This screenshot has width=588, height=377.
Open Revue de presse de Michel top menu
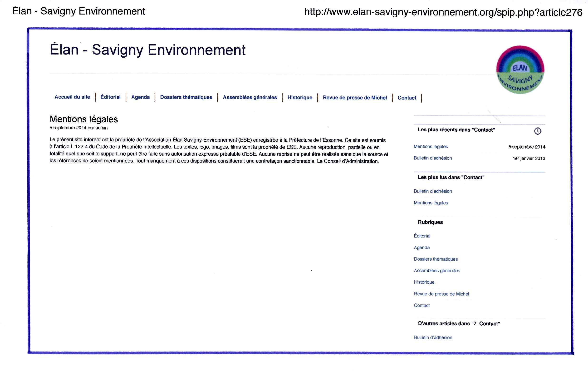(355, 98)
